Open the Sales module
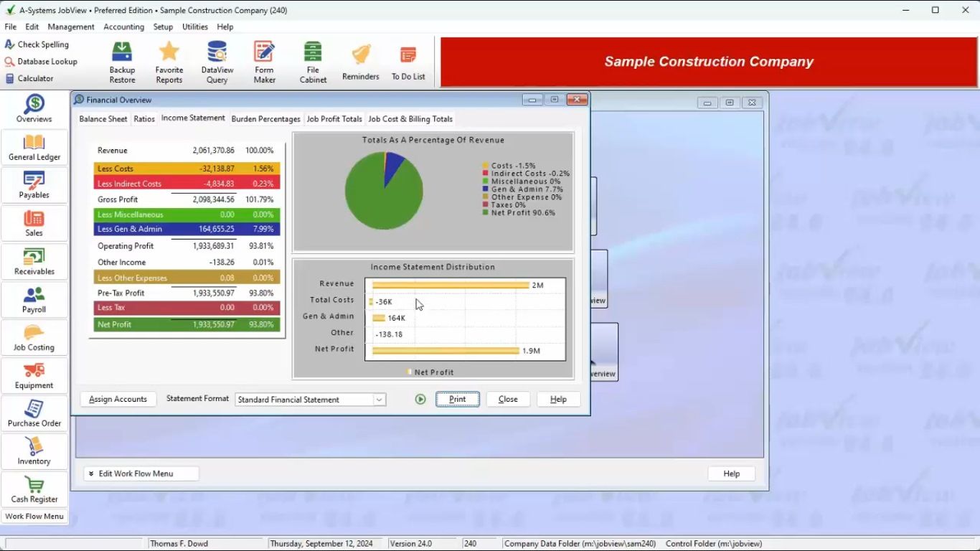Viewport: 980px width, 551px height. [x=34, y=223]
